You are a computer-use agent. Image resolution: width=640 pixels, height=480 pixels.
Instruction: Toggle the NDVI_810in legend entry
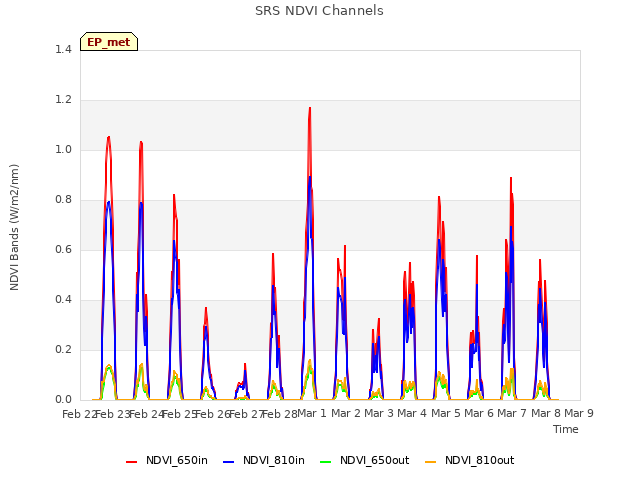(x=264, y=460)
